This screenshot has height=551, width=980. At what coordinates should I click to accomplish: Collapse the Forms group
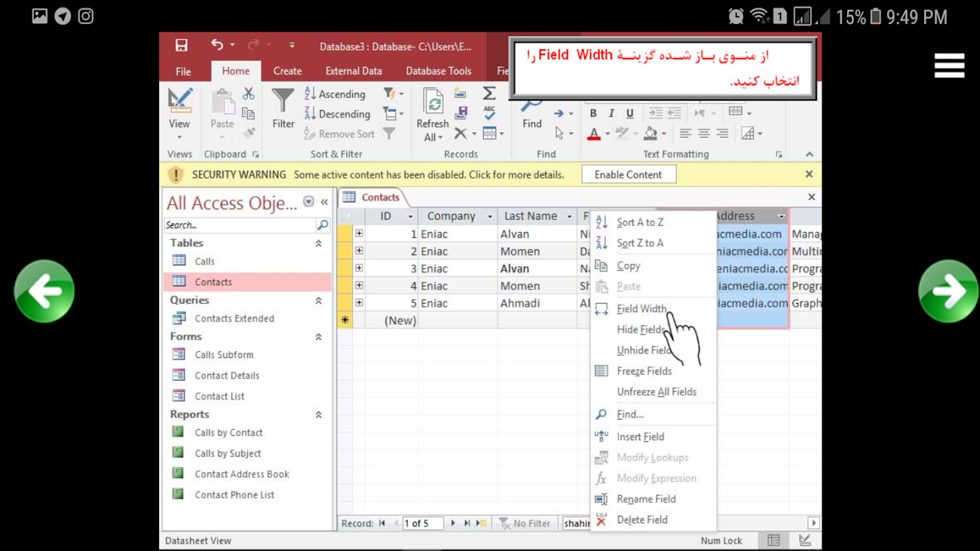318,337
